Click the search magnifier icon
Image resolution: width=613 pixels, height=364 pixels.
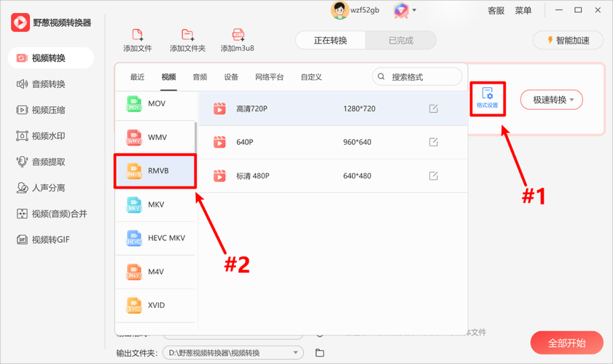(x=381, y=76)
